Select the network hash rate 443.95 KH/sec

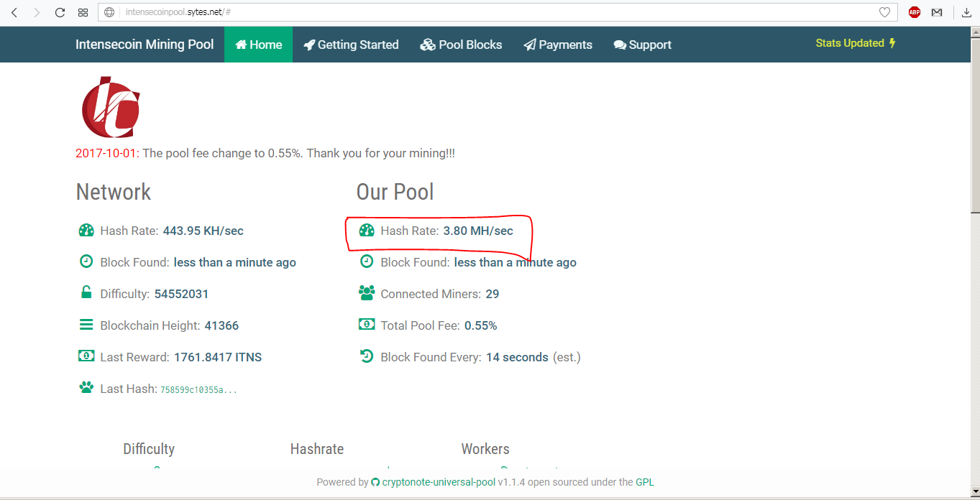[x=203, y=231]
